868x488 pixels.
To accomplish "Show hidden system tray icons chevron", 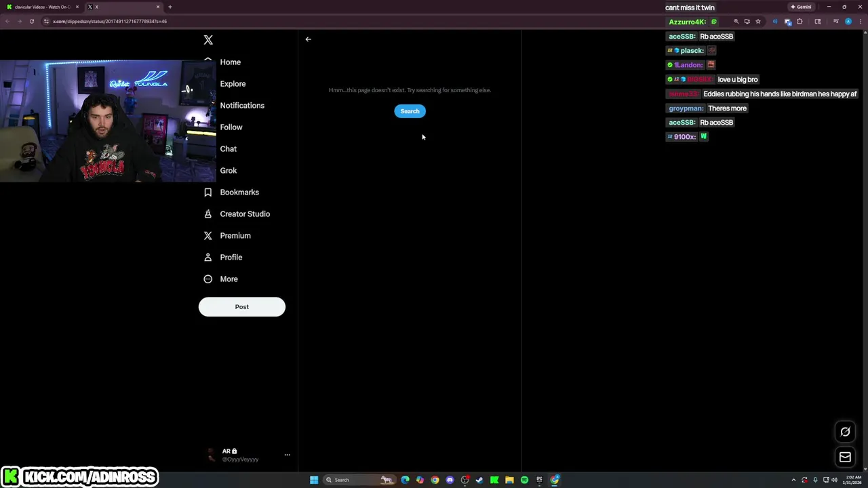I will click(x=793, y=480).
